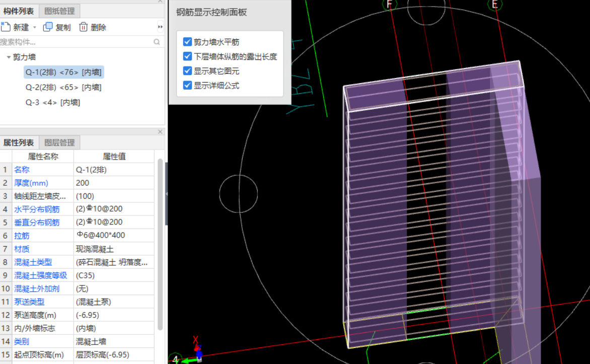Viewport: 590px width, 364px height.
Task: Click the 混凝土外加剂 property name
Action: 37,288
